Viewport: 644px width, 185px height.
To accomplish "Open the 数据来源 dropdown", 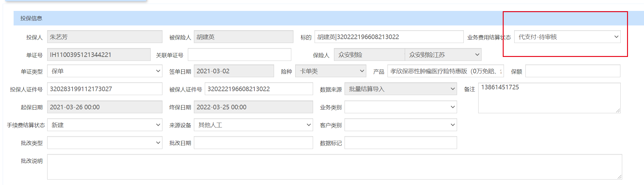I will tap(400, 89).
